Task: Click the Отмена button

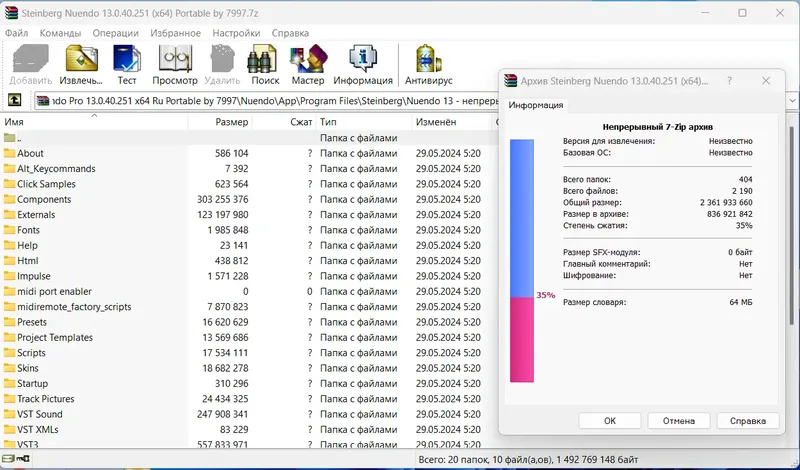Action: [679, 421]
